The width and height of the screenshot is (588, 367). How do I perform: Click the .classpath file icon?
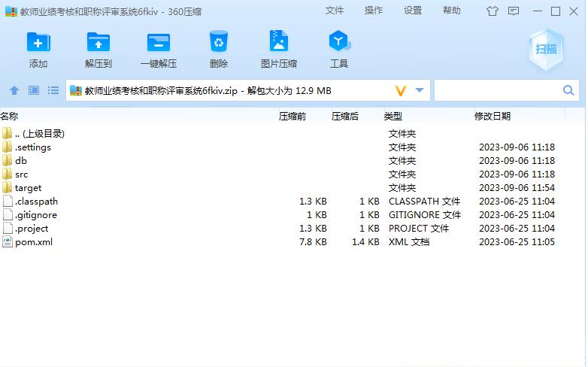pyautogui.click(x=8, y=201)
